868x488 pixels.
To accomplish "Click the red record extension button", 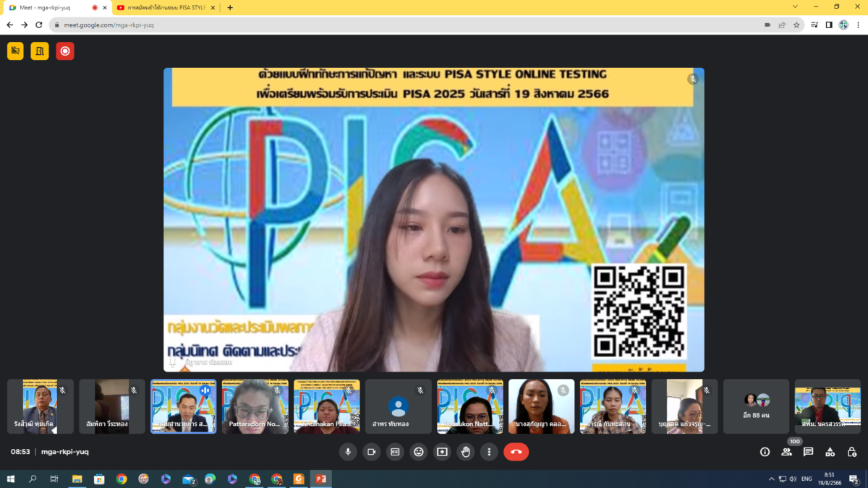I will [65, 51].
